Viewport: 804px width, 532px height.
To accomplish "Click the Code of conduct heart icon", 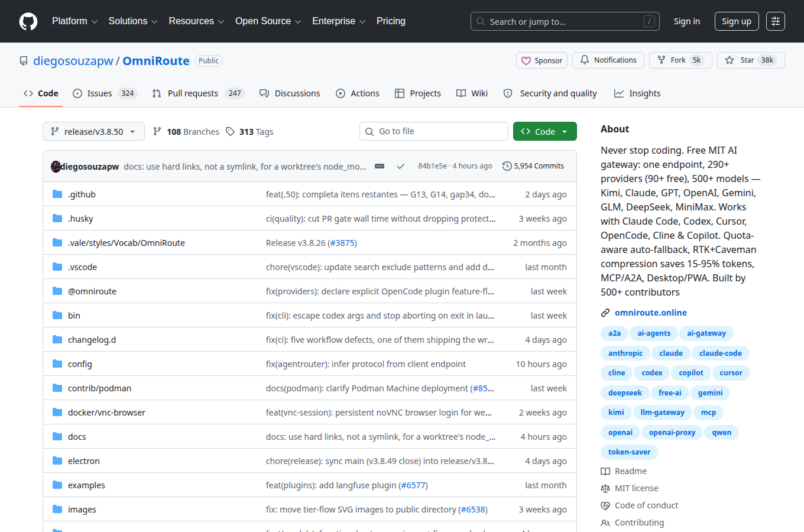I will coord(605,505).
